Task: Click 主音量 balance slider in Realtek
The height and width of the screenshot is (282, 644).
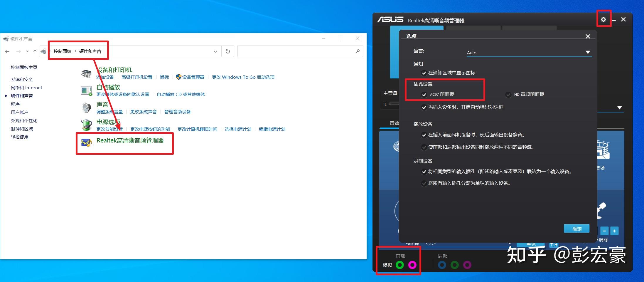Action: (x=394, y=104)
